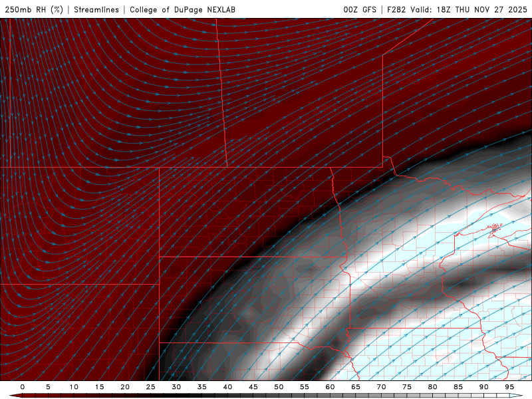Viewport: 532px width, 399px height.
Task: Click the "250mb RH (%)" title text
Action: [35, 9]
